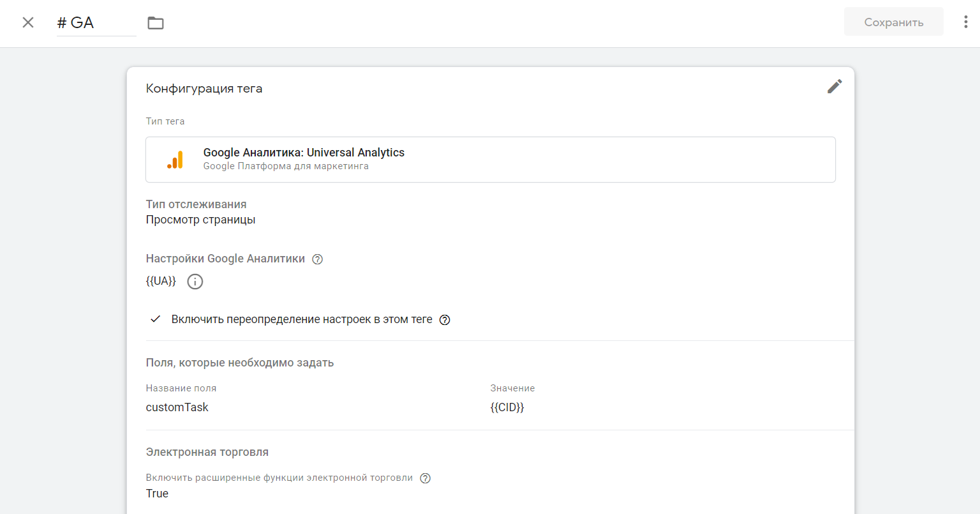
Task: Select the Universal Analytics tag type card
Action: click(x=490, y=160)
